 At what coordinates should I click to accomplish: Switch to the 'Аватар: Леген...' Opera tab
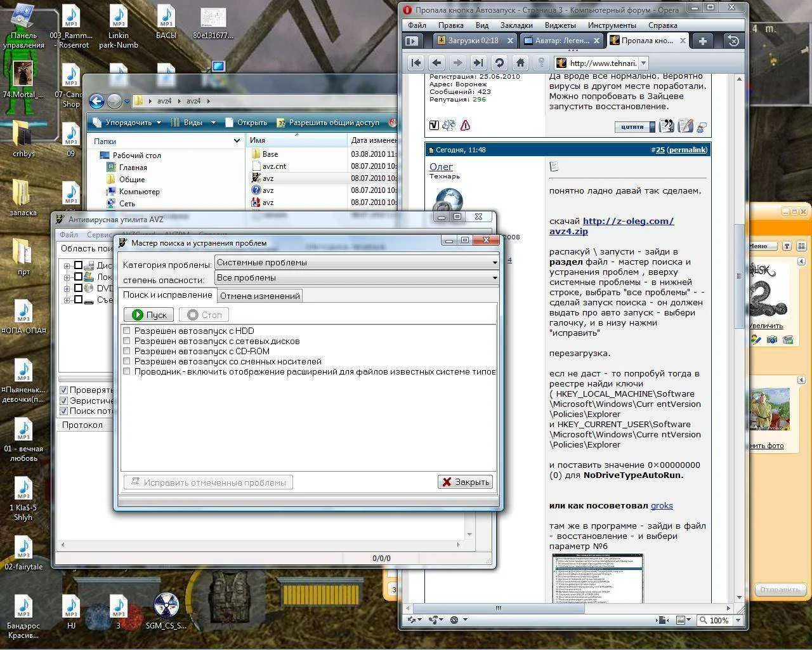[561, 41]
